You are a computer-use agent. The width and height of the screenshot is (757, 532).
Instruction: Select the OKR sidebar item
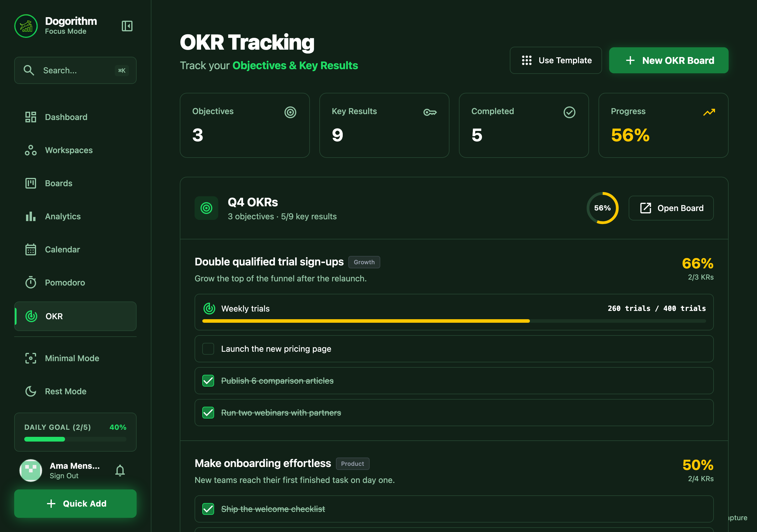pyautogui.click(x=75, y=316)
